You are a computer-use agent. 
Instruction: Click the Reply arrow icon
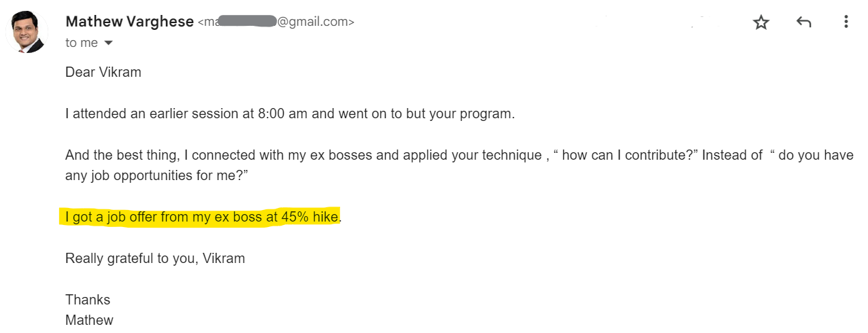point(803,22)
